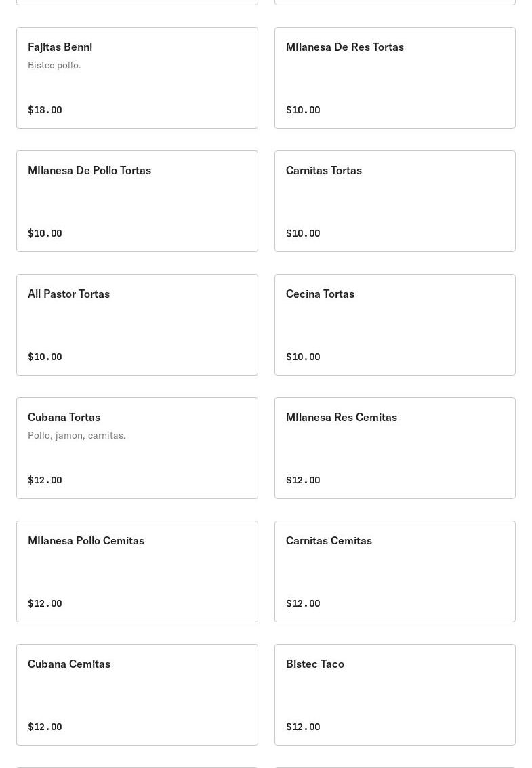Click the "Bistec pollo." description text

54,65
